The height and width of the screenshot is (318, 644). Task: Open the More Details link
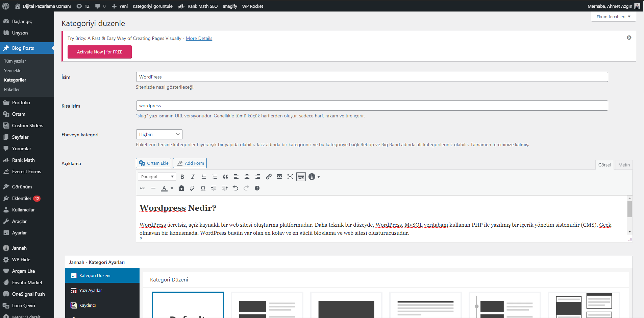click(199, 38)
